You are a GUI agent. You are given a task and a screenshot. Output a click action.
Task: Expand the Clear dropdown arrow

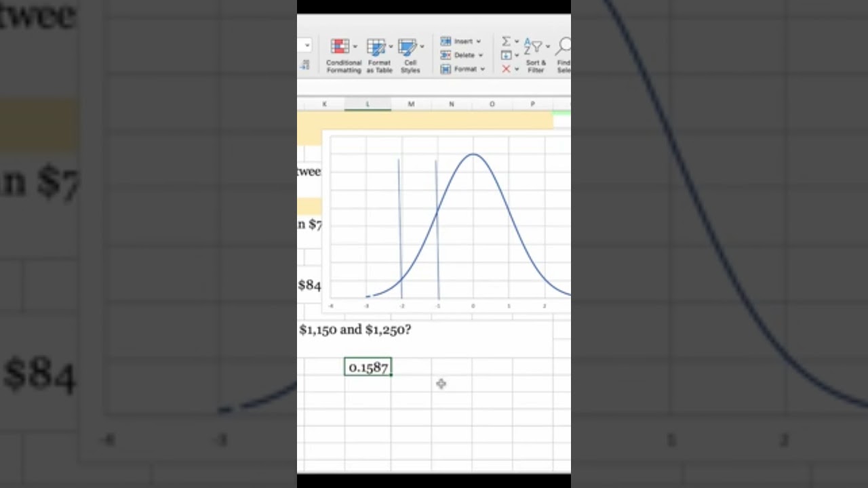coord(517,69)
